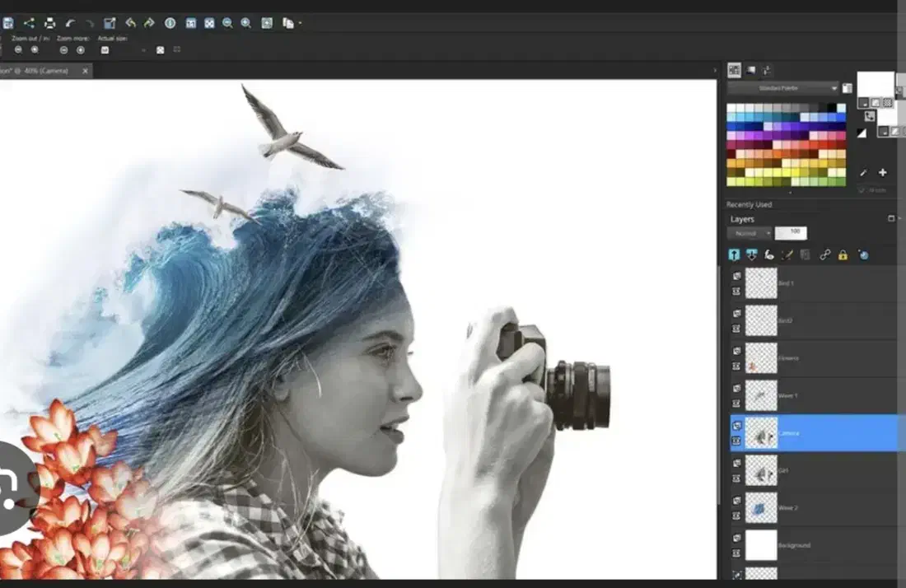
Task: Click the gold lock icon in Layers toolbar
Action: 843,255
